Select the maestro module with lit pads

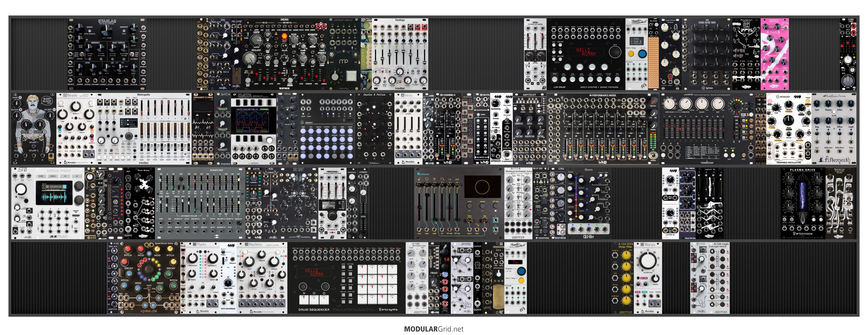(x=327, y=129)
